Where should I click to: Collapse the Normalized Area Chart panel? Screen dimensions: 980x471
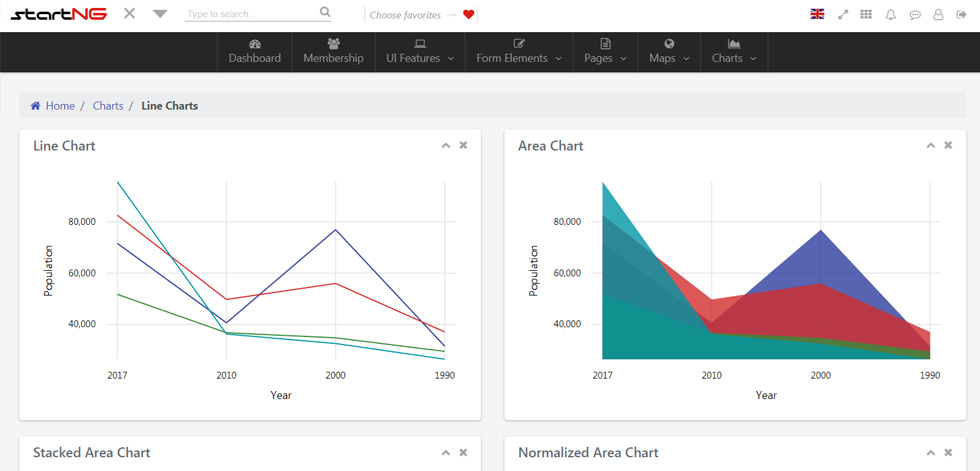point(931,453)
